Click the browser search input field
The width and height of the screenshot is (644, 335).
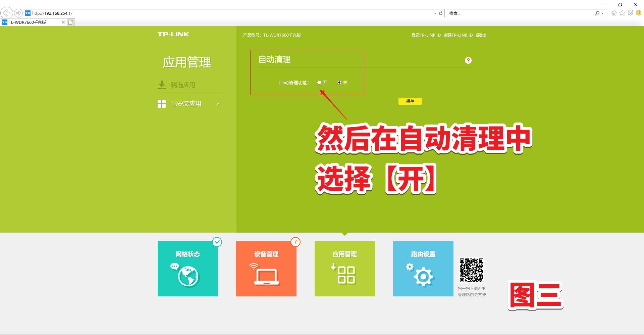[520, 13]
